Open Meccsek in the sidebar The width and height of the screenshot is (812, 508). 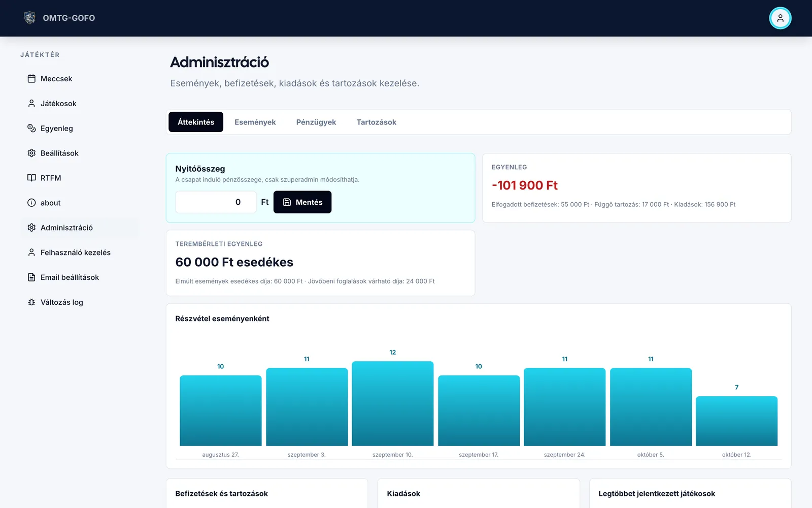pyautogui.click(x=80, y=79)
